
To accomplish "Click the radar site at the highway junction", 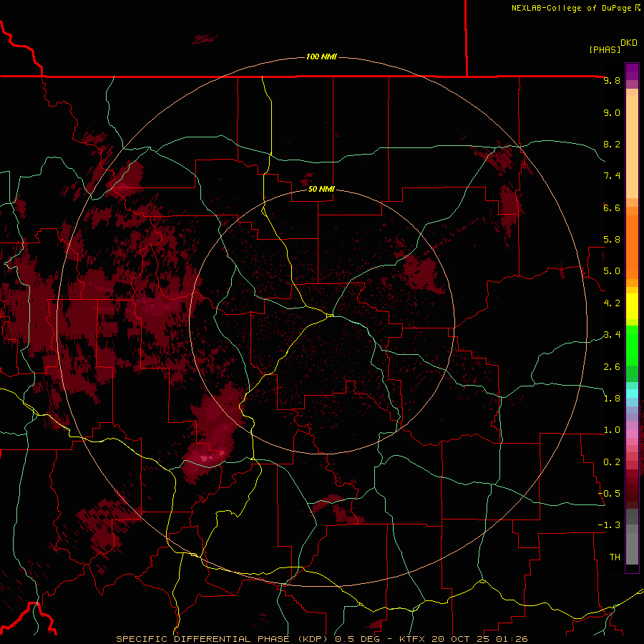I will [x=330, y=316].
